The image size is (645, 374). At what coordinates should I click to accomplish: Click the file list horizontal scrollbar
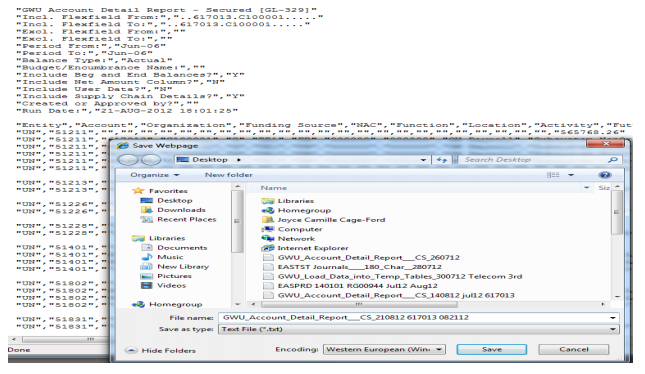click(x=359, y=304)
